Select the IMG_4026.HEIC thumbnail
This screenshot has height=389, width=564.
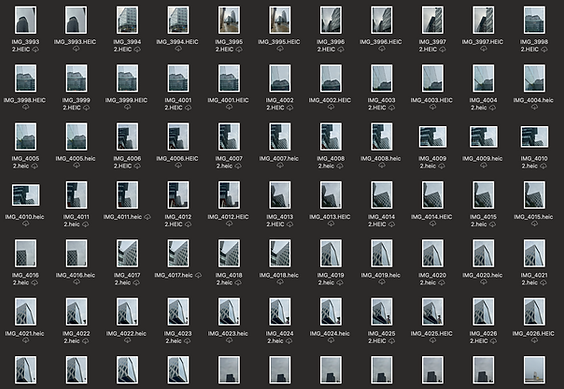point(535,311)
